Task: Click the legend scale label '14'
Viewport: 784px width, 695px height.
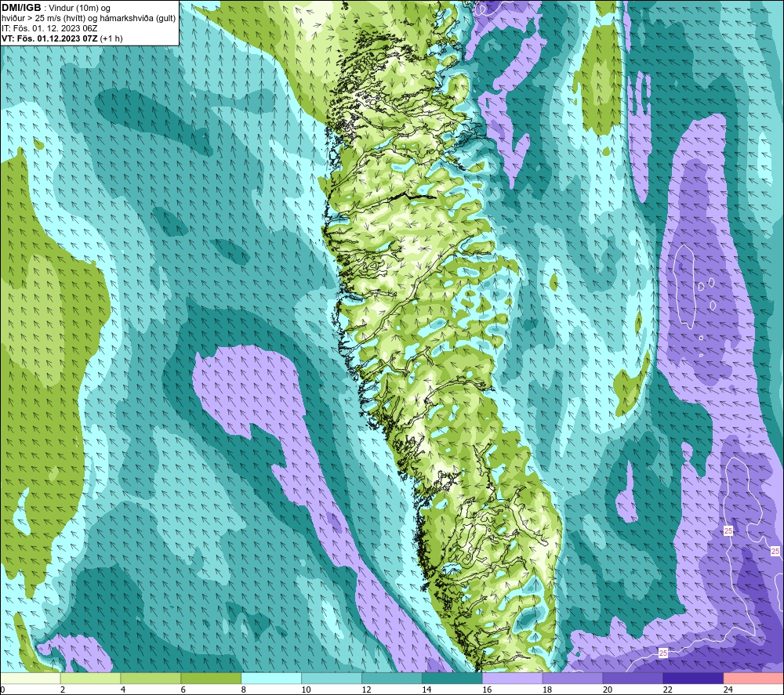Action: [426, 690]
